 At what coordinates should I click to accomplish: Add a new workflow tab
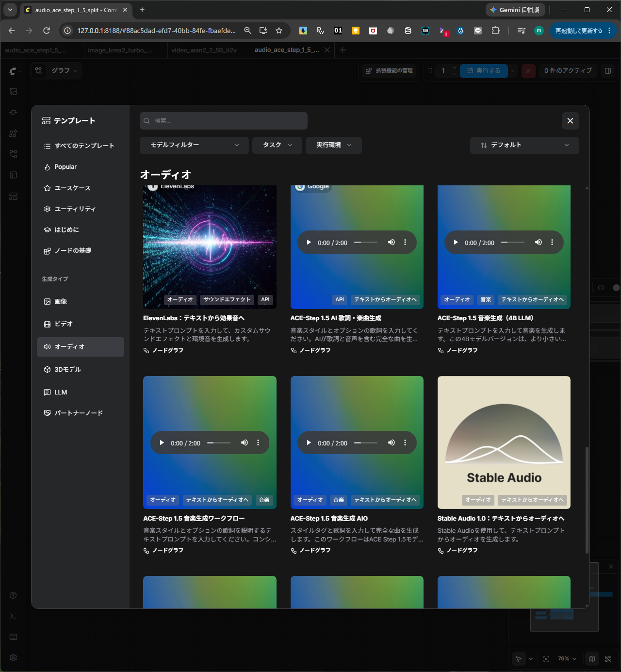[x=343, y=50]
